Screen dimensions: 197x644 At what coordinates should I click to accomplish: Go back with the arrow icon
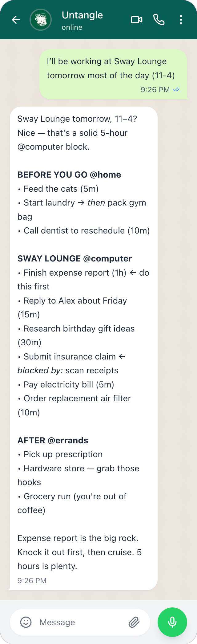pos(16,20)
